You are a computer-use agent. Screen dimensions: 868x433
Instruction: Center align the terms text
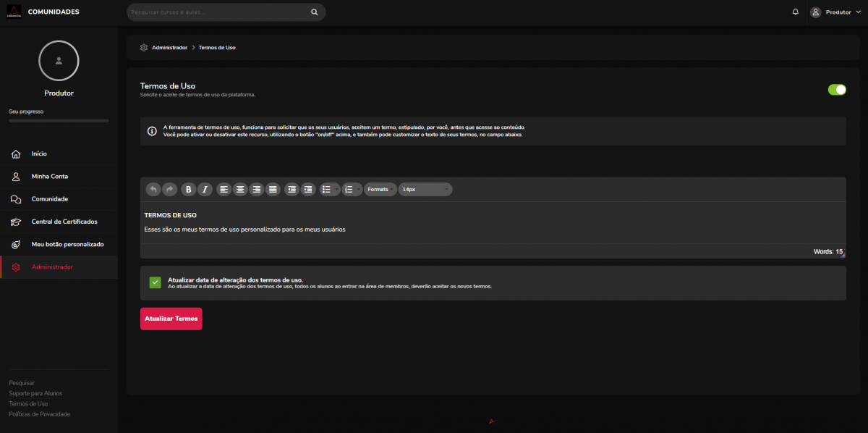click(x=240, y=189)
